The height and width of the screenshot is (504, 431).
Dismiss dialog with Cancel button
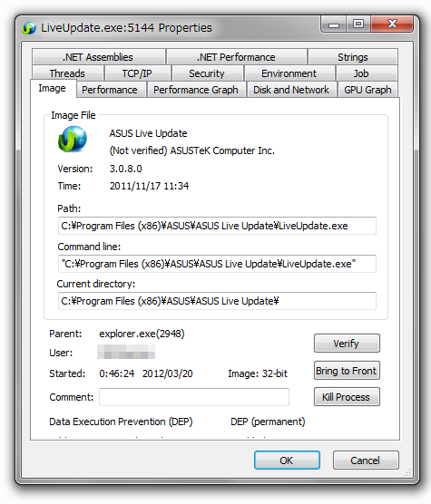[x=366, y=460]
